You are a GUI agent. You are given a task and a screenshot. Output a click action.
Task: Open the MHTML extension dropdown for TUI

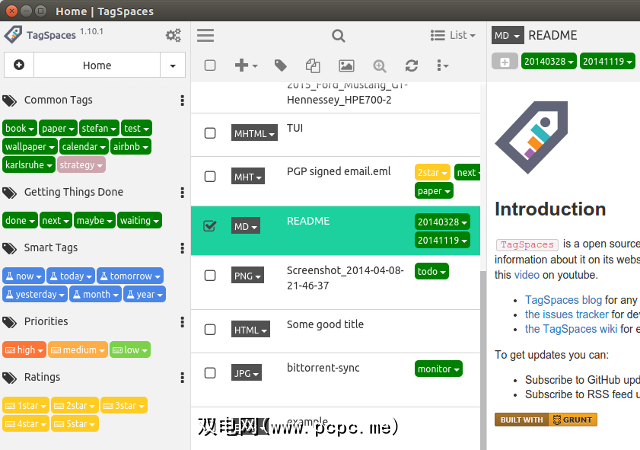(x=254, y=133)
